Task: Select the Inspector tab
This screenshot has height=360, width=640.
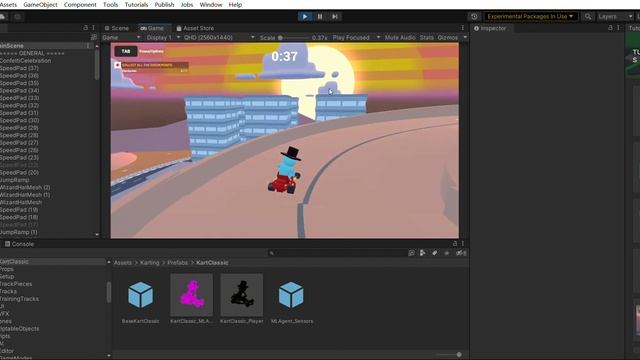Action: (x=490, y=28)
